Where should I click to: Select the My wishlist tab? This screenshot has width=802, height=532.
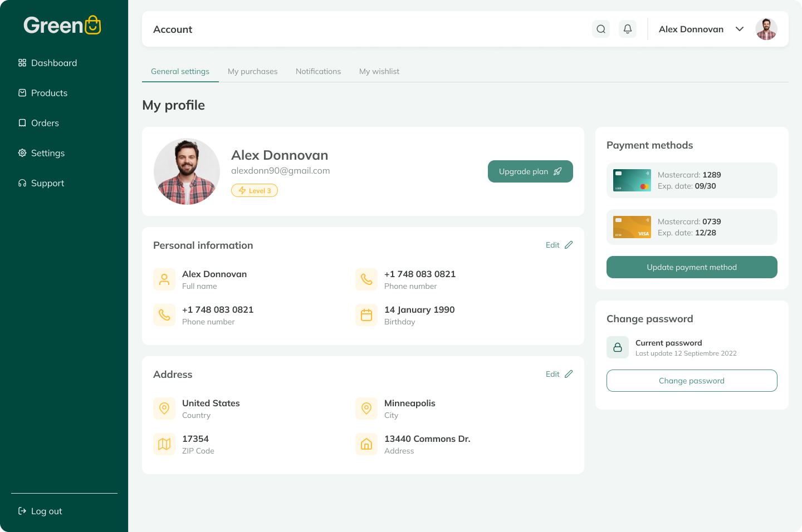379,71
